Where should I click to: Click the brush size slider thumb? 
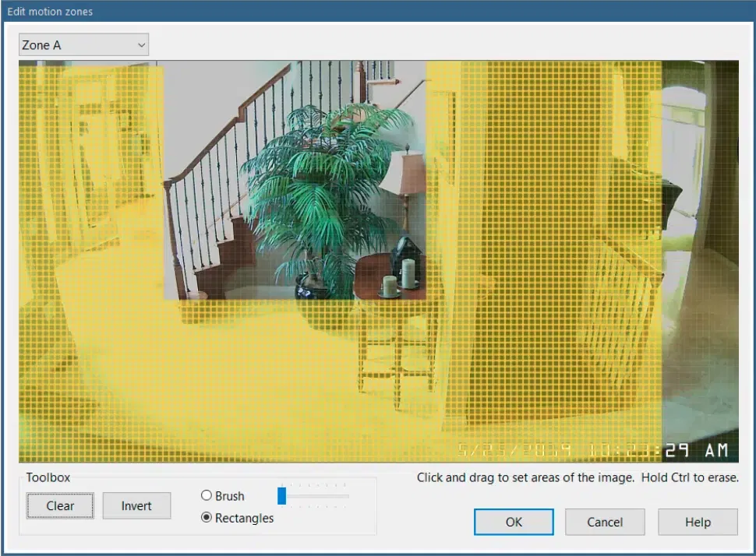281,496
